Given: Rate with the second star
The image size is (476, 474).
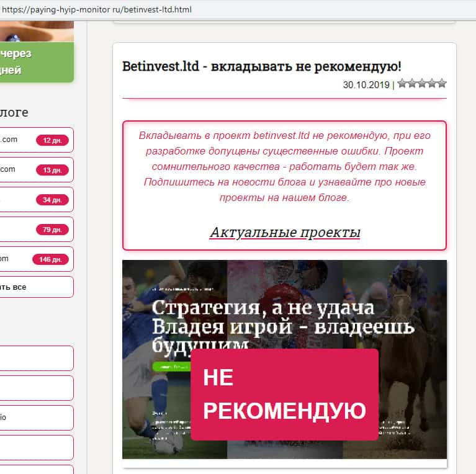Looking at the screenshot, I should click(x=412, y=83).
